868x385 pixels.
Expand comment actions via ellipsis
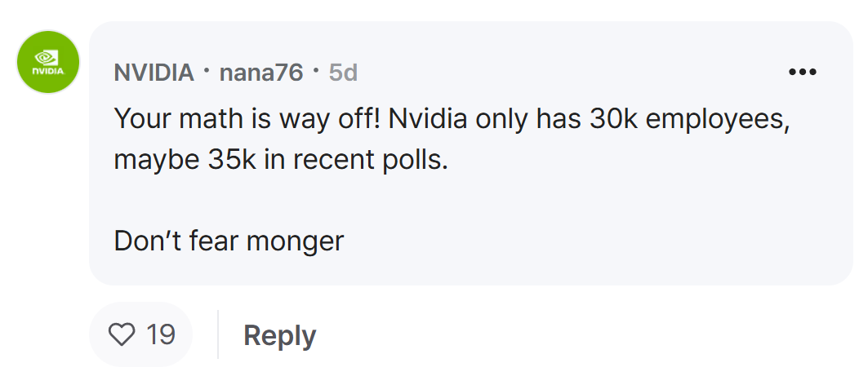click(802, 72)
